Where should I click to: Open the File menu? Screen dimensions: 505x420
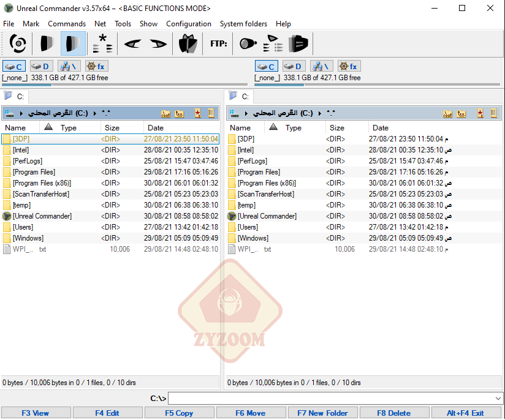pyautogui.click(x=9, y=24)
